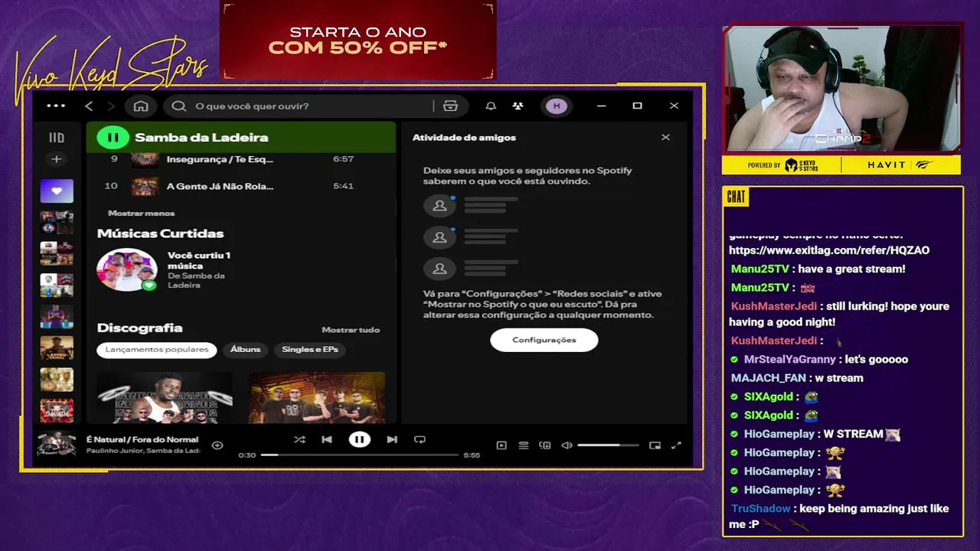Click the 'Starta o ano com 50% off' banner
The height and width of the screenshot is (551, 980).
point(358,40)
